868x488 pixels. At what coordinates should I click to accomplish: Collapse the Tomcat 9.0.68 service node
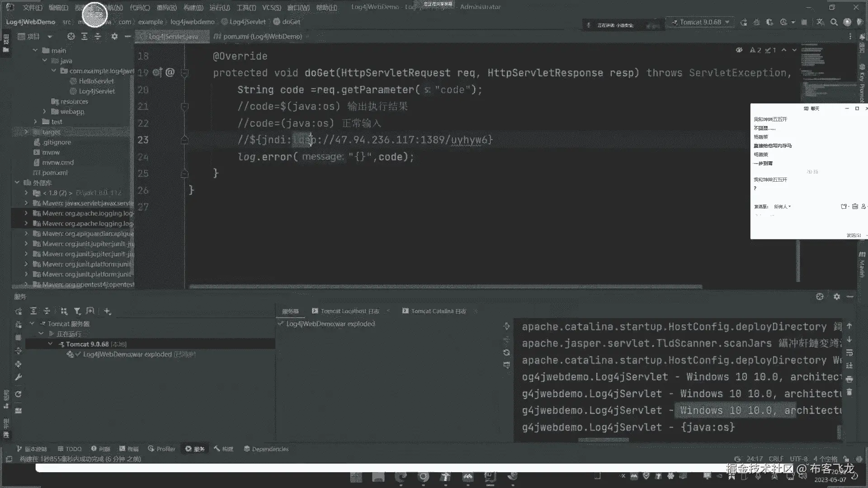pyautogui.click(x=50, y=344)
